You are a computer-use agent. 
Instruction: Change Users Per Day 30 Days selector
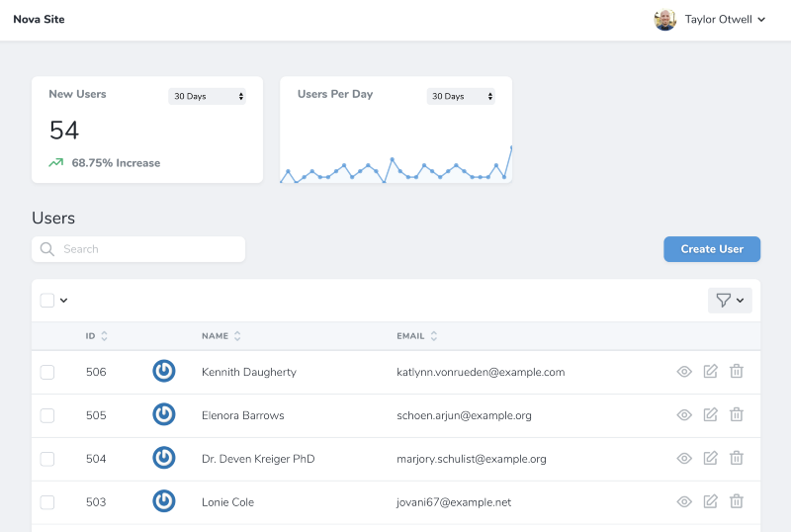coord(461,96)
